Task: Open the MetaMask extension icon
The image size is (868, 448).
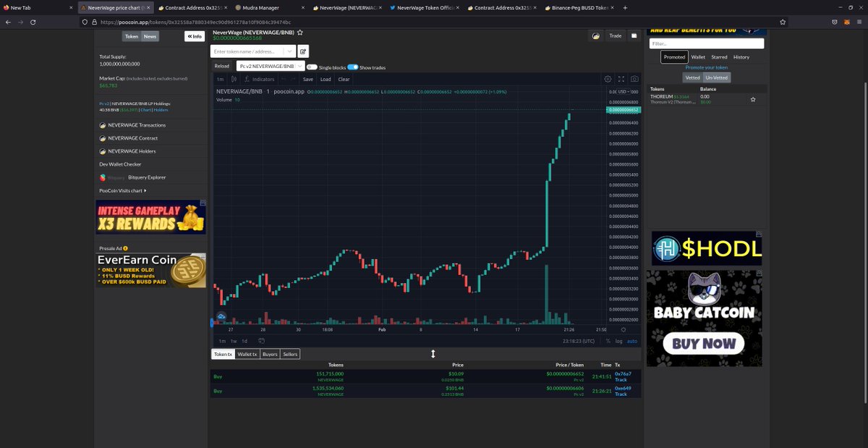Action: click(847, 22)
